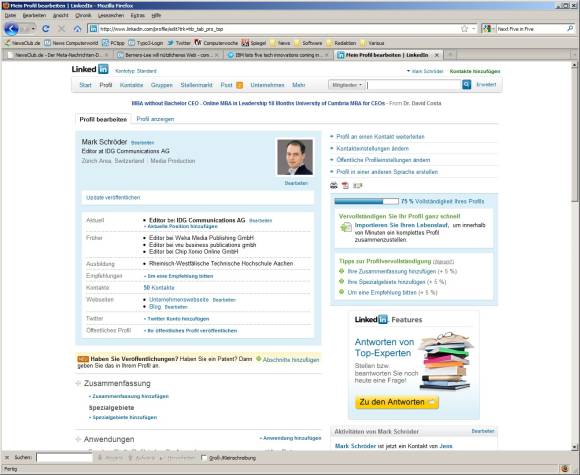Click the LinkedIn favicon in the address bar
580x475 pixels.
click(94, 28)
